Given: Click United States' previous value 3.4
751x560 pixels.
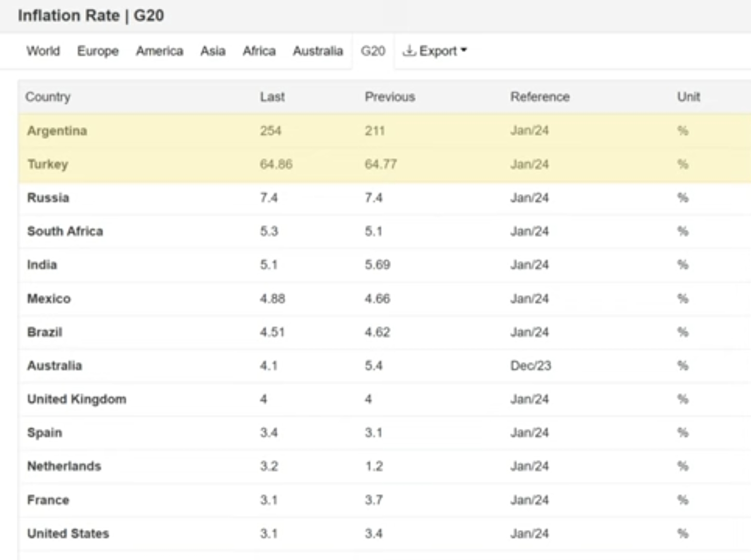Looking at the screenshot, I should pos(373,534).
